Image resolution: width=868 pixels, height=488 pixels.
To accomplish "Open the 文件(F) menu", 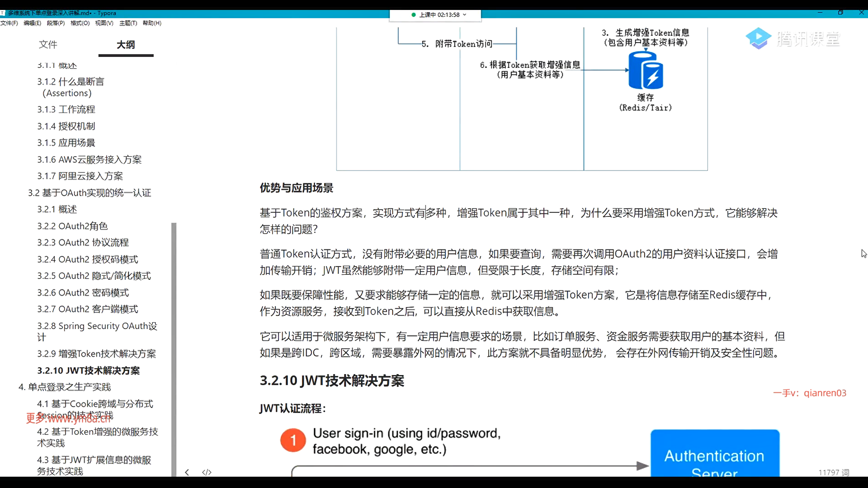I will pyautogui.click(x=9, y=23).
